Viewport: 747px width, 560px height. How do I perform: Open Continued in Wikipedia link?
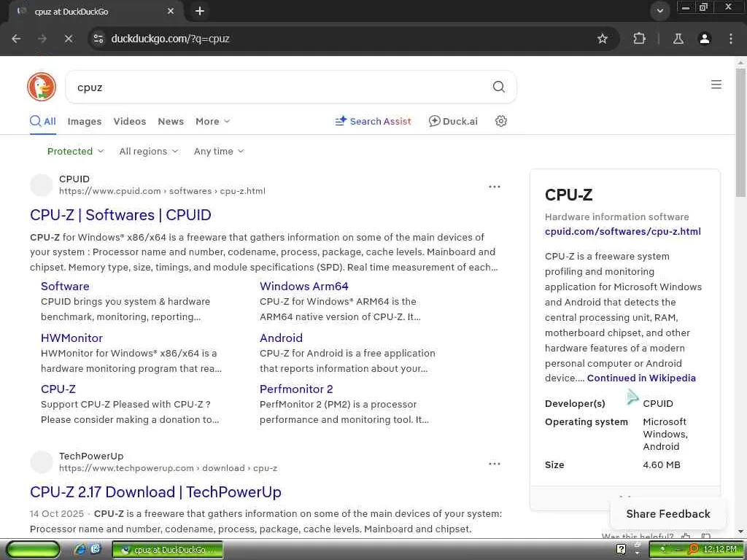point(641,378)
